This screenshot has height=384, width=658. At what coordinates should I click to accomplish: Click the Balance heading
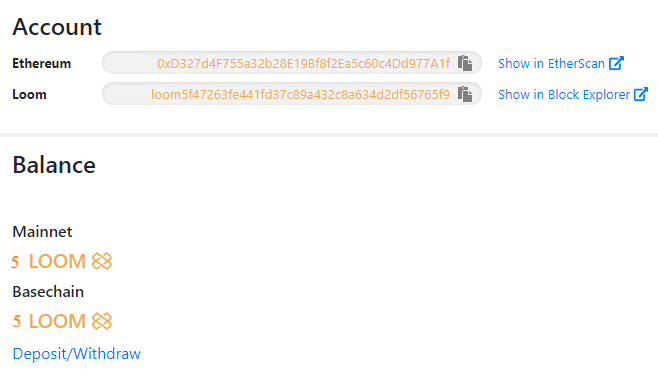[x=54, y=165]
